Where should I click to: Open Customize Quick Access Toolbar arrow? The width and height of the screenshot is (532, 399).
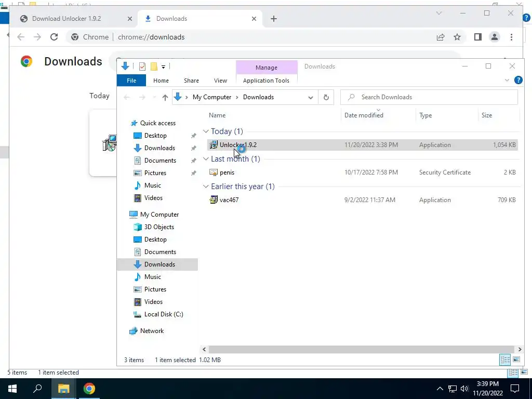[x=163, y=67]
